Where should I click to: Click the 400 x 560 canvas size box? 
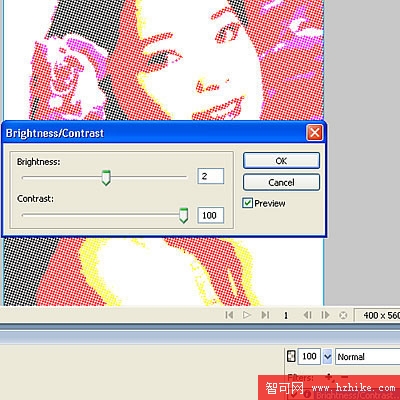(x=377, y=315)
